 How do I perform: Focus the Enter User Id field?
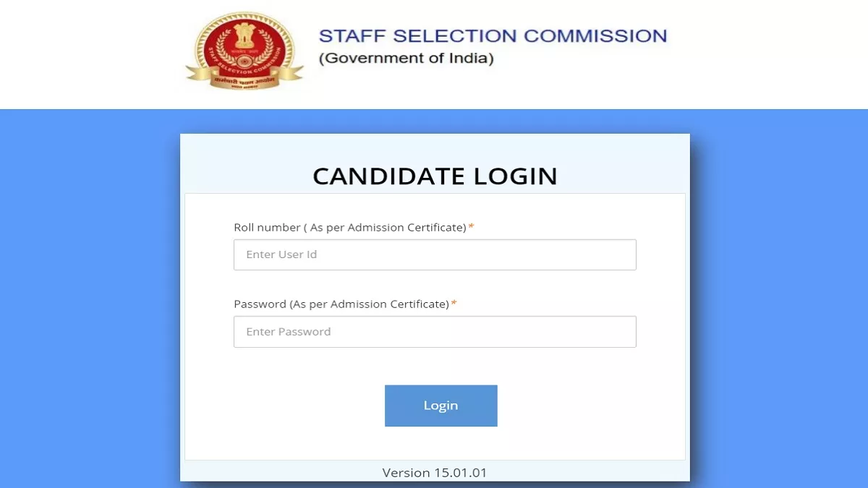click(435, 255)
